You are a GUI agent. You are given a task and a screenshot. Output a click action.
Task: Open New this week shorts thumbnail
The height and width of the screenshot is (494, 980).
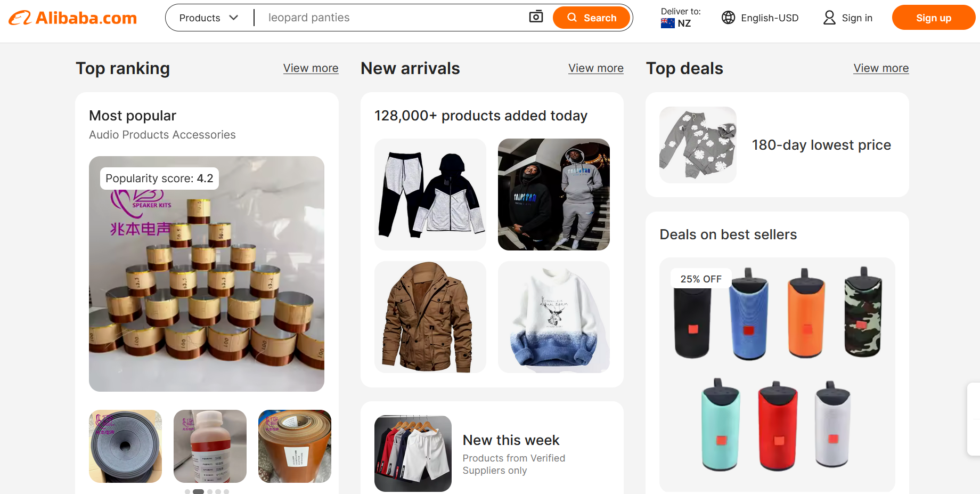point(413,453)
